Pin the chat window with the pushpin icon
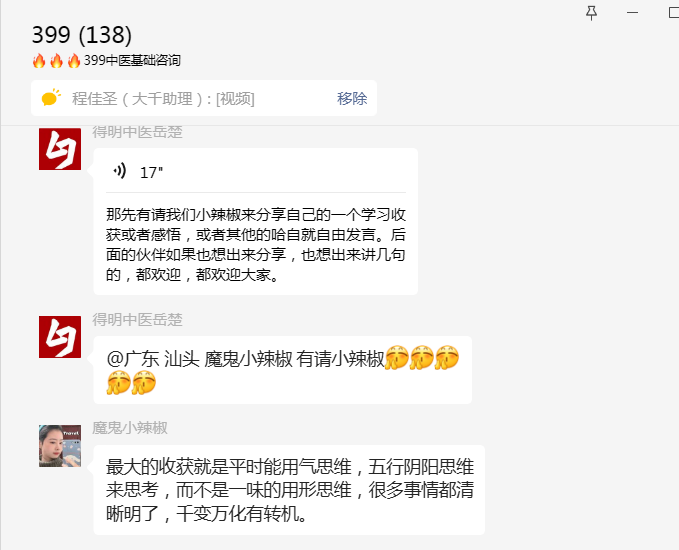 pos(592,13)
